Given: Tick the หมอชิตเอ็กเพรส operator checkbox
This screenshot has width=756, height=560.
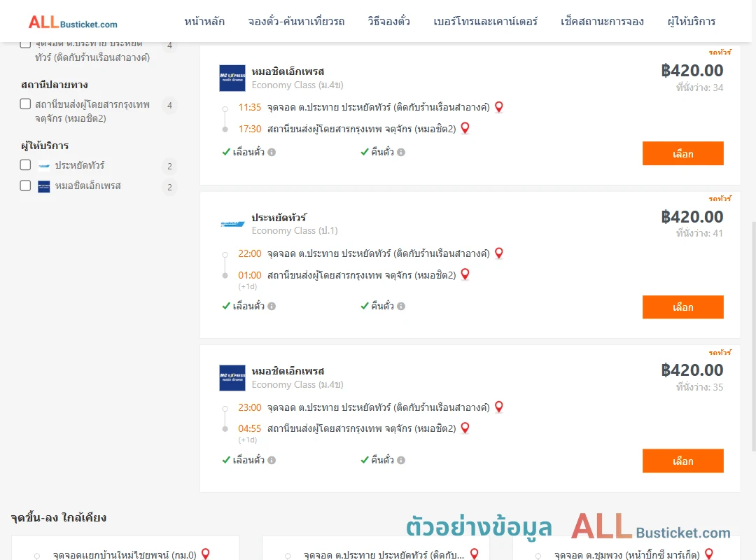Looking at the screenshot, I should click(x=26, y=185).
